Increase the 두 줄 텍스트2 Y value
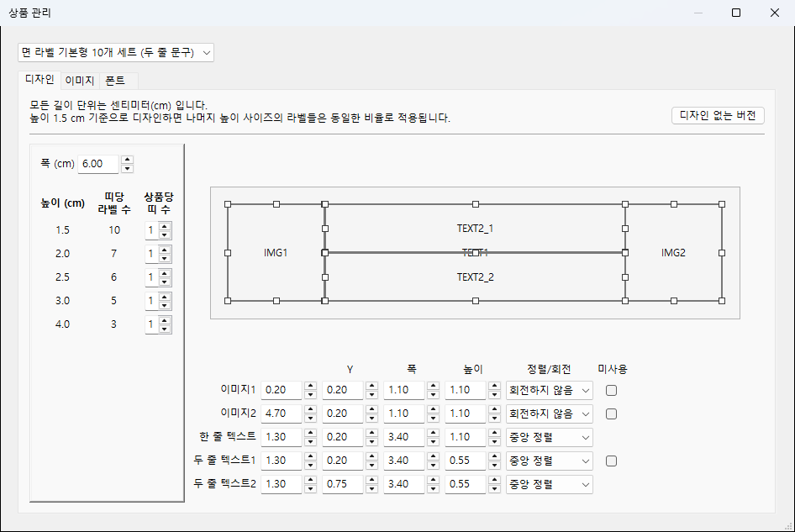The image size is (795, 532). point(372,480)
